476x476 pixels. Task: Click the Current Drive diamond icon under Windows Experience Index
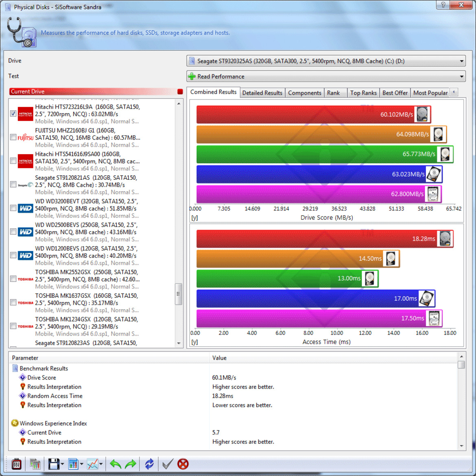(x=22, y=432)
